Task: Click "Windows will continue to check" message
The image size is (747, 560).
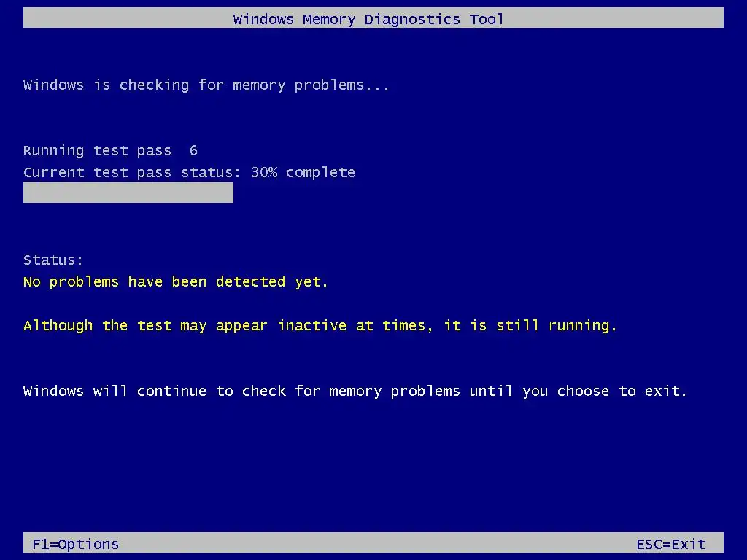Action: click(x=355, y=392)
